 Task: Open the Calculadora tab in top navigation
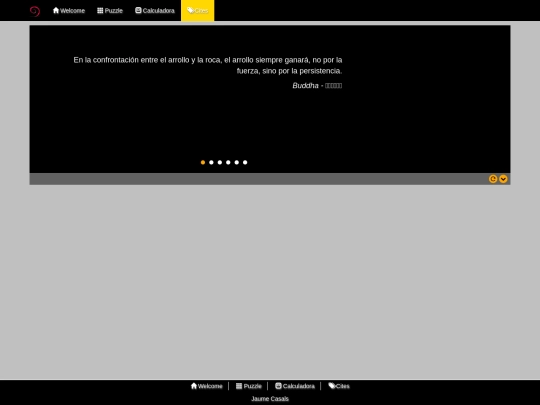(155, 11)
